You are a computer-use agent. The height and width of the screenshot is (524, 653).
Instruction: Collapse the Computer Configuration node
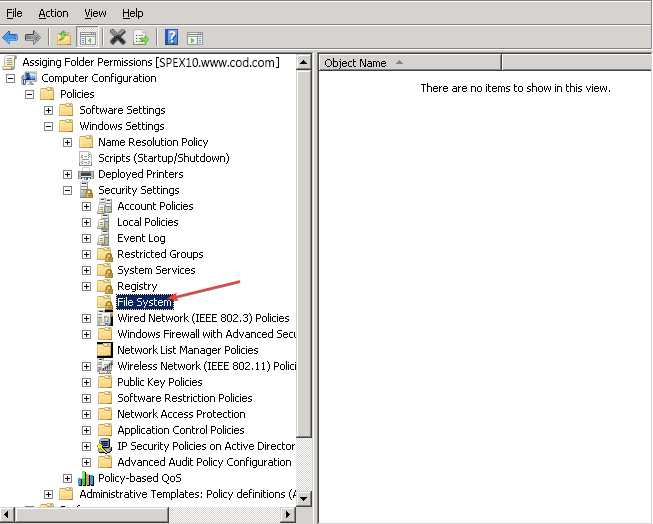click(x=10, y=78)
